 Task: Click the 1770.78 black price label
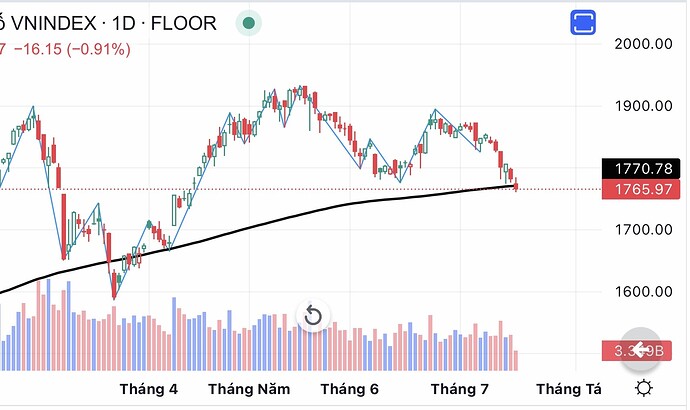coord(641,169)
